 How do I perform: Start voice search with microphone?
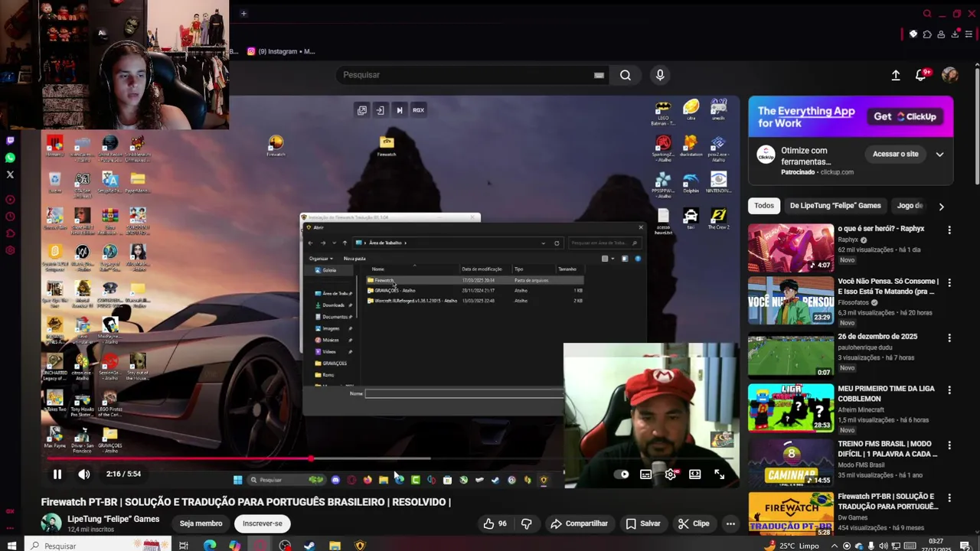point(660,75)
